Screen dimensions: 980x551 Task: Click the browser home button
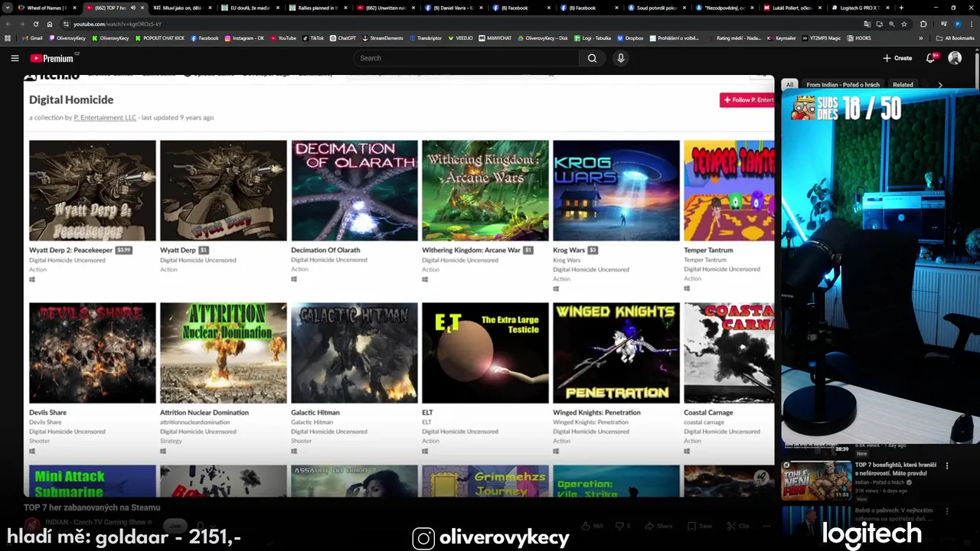point(50,24)
